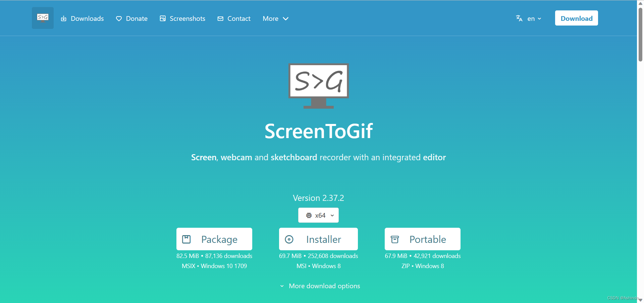Go to the Contact page
The width and height of the screenshot is (644, 303).
[239, 18]
